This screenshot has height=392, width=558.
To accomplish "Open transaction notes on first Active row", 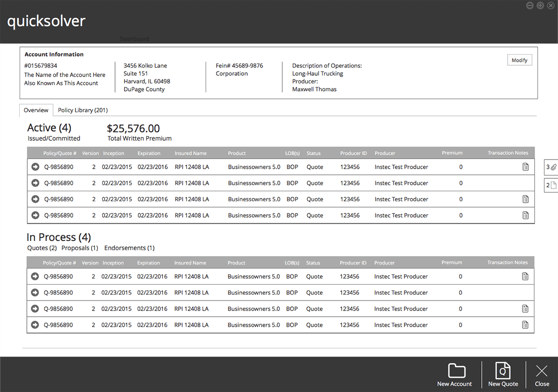I will (525, 167).
